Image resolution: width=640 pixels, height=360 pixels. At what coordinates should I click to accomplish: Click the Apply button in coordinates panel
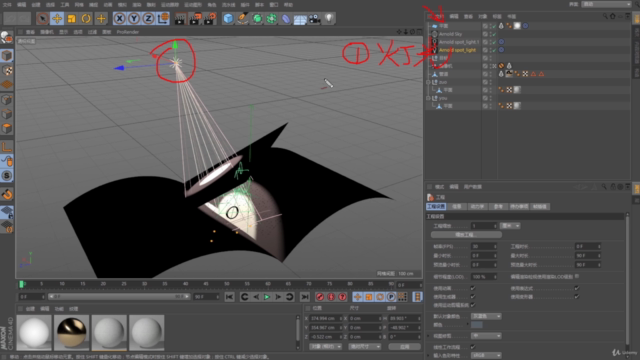[x=404, y=347]
